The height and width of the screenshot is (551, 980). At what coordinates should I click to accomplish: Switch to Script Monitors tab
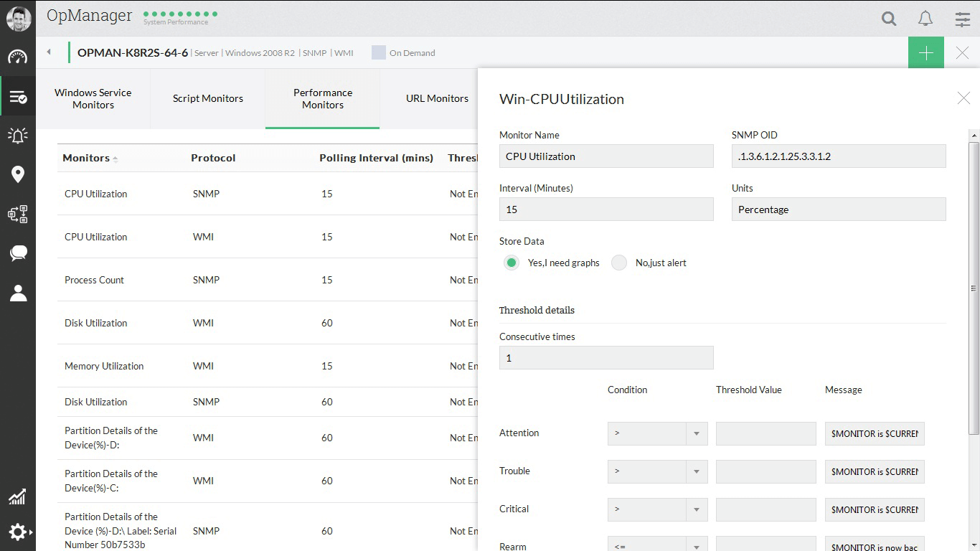pyautogui.click(x=208, y=99)
